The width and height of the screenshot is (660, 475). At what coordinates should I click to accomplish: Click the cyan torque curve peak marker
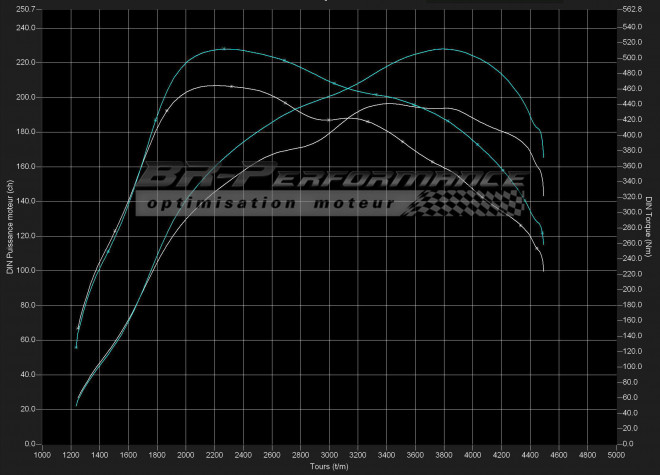225,48
